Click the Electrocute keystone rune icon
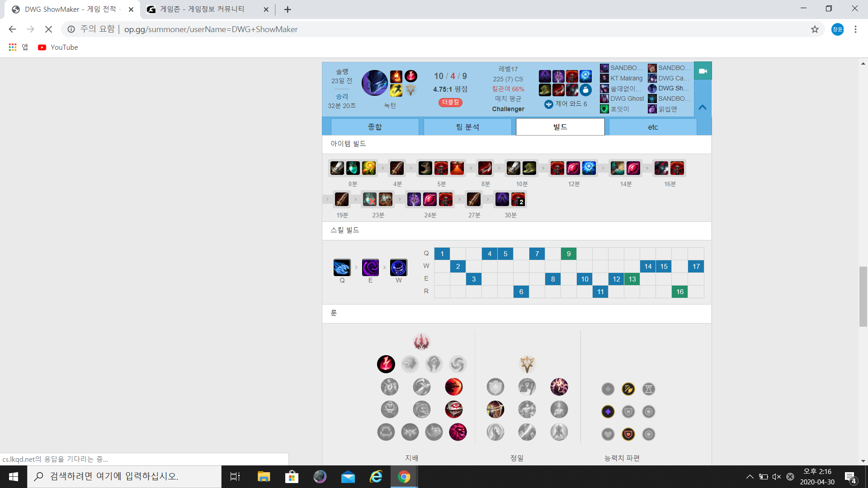Viewport: 868px width, 488px height. 386,364
